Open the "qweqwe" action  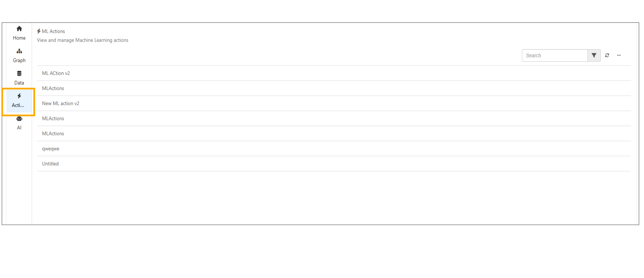(51, 149)
